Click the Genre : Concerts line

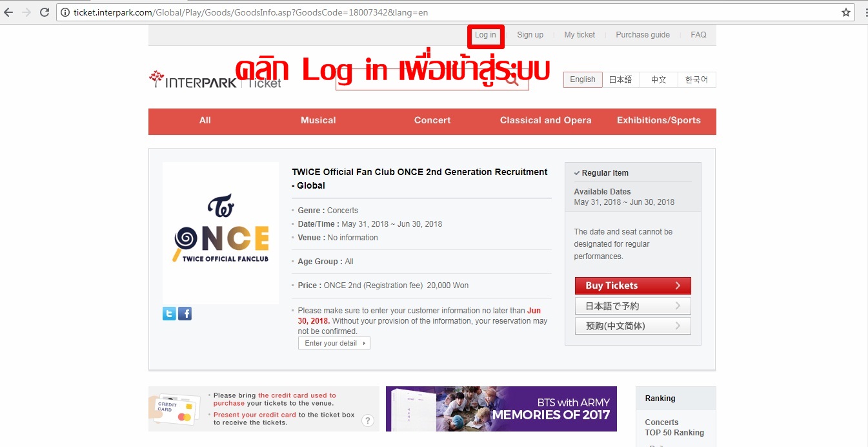coord(328,211)
